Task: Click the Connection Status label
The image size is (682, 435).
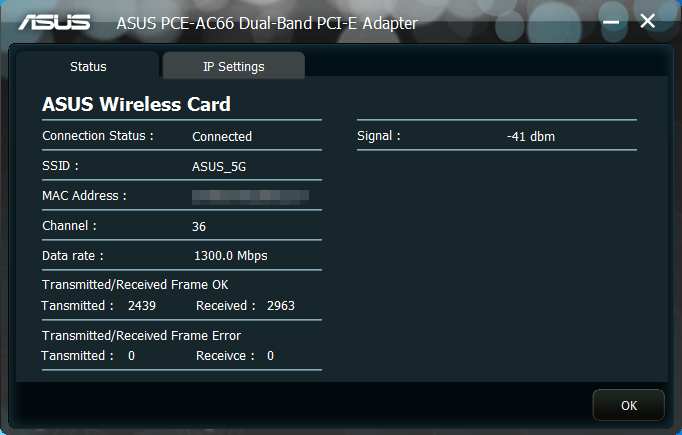Action: [98, 136]
